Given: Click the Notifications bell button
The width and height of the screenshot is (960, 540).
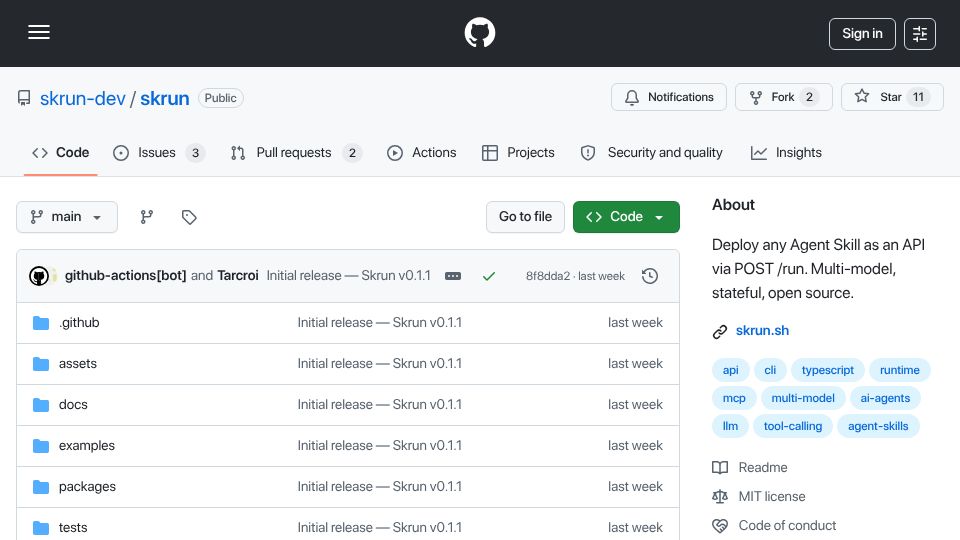Looking at the screenshot, I should coord(669,97).
